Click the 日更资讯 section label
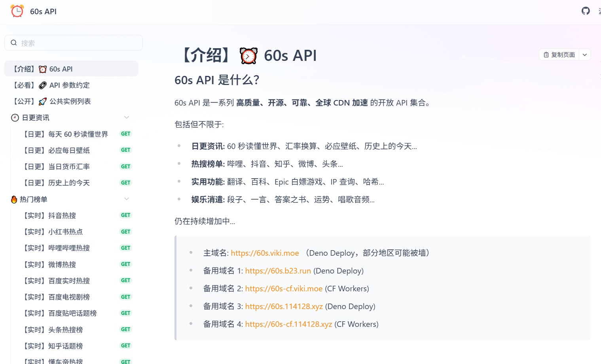The height and width of the screenshot is (364, 601). 36,118
